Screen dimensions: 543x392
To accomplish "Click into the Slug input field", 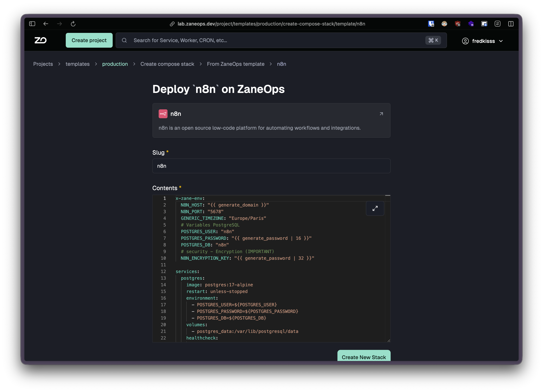I will [x=271, y=166].
